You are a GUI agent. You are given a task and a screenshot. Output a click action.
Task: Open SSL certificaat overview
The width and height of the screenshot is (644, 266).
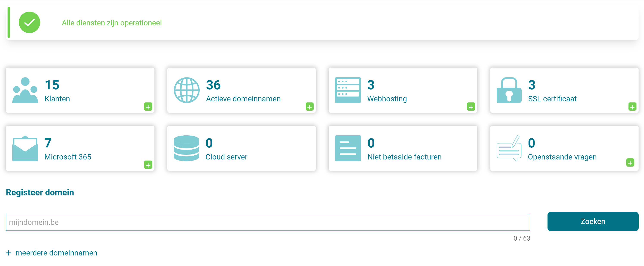pos(552,99)
